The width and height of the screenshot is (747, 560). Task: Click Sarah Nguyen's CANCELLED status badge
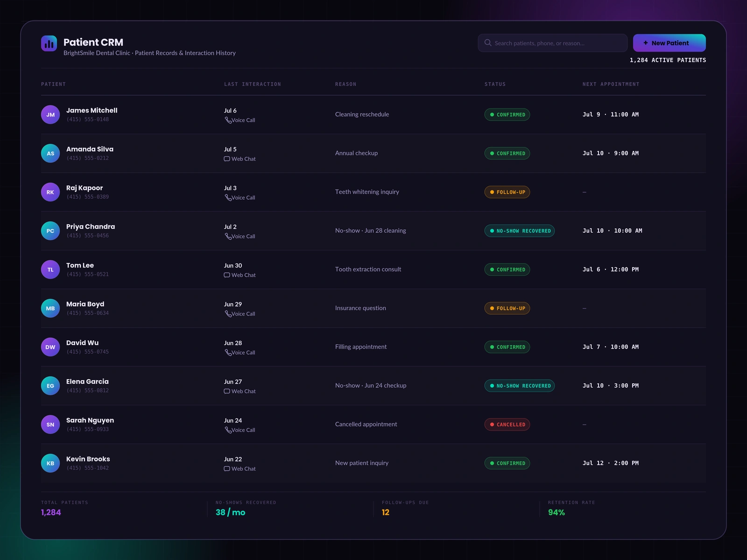click(507, 425)
